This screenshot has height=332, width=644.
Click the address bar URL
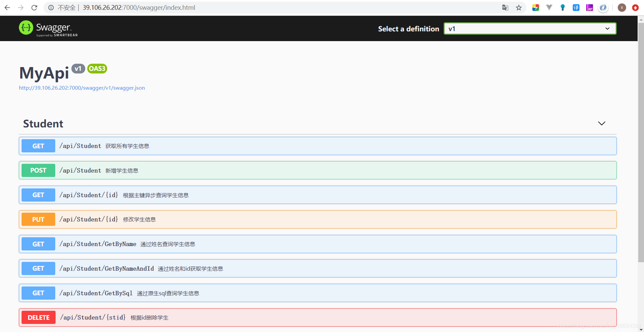(139, 7)
